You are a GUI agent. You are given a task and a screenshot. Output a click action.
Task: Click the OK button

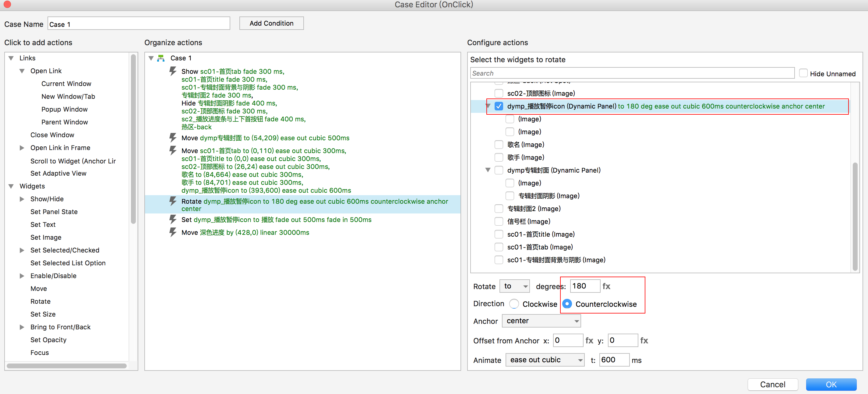[831, 384]
